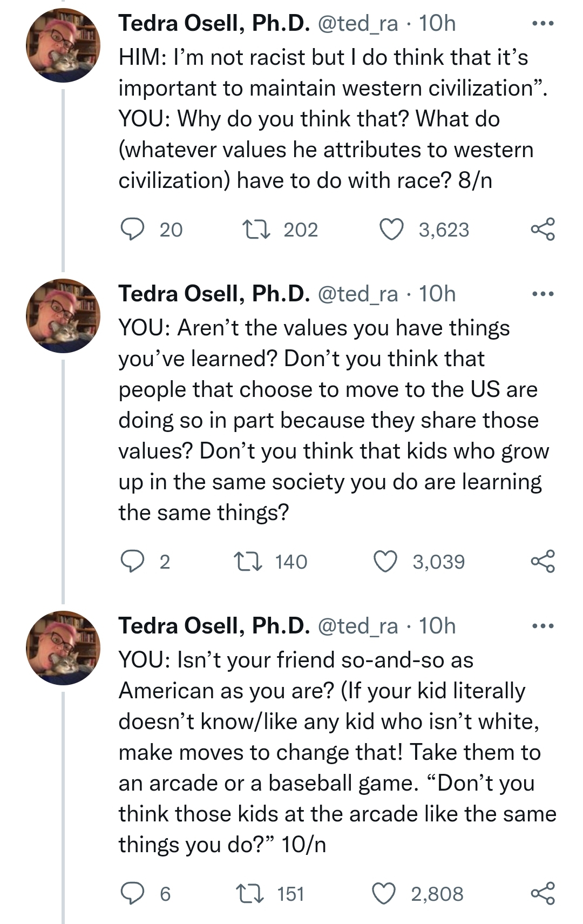View profile picture on the third tweet

[63, 648]
